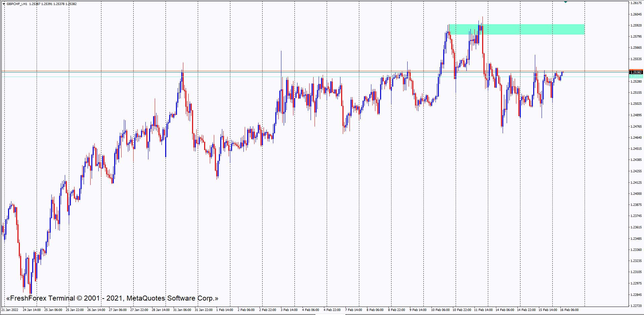Click the 1.25025 price scale label
Image resolution: width=644 pixels, height=315 pixels.
point(636,104)
